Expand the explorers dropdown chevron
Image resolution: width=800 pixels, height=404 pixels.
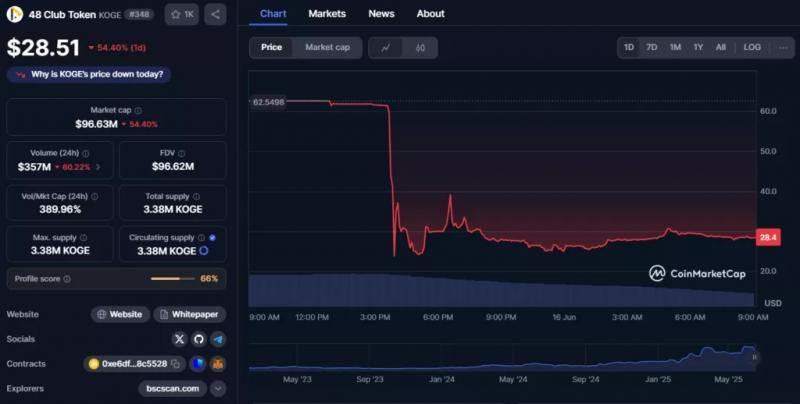pyautogui.click(x=218, y=389)
